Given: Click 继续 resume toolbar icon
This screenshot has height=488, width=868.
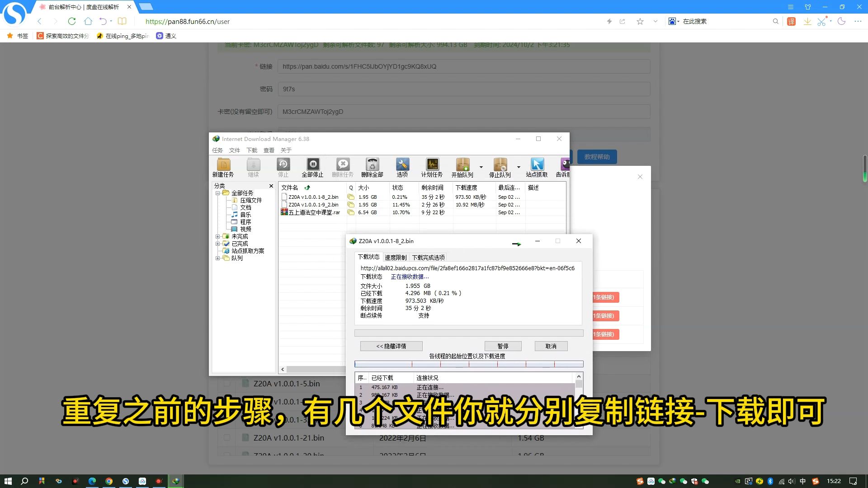Looking at the screenshot, I should tap(253, 168).
